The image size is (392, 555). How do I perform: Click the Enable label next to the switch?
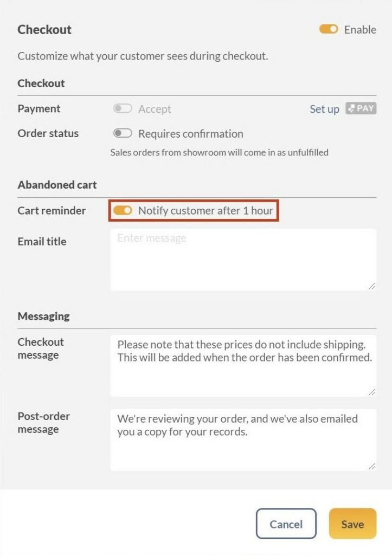(360, 30)
